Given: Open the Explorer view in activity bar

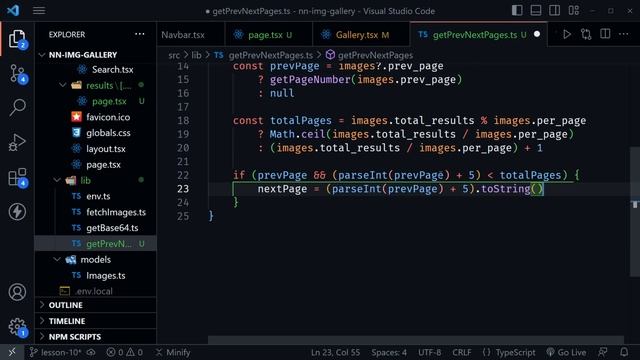Looking at the screenshot, I should 17,39.
